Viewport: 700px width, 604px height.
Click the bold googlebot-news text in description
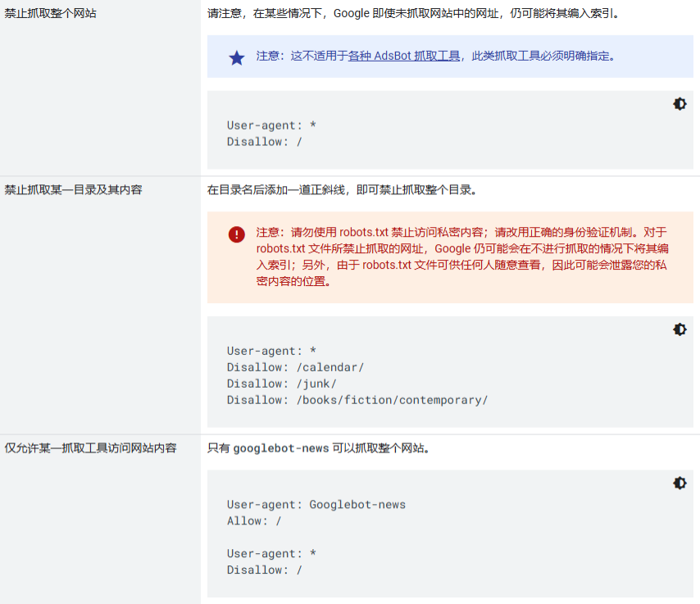click(x=281, y=448)
